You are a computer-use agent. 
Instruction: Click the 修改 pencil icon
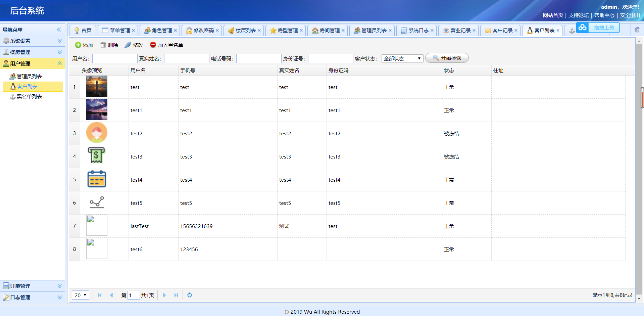click(128, 45)
